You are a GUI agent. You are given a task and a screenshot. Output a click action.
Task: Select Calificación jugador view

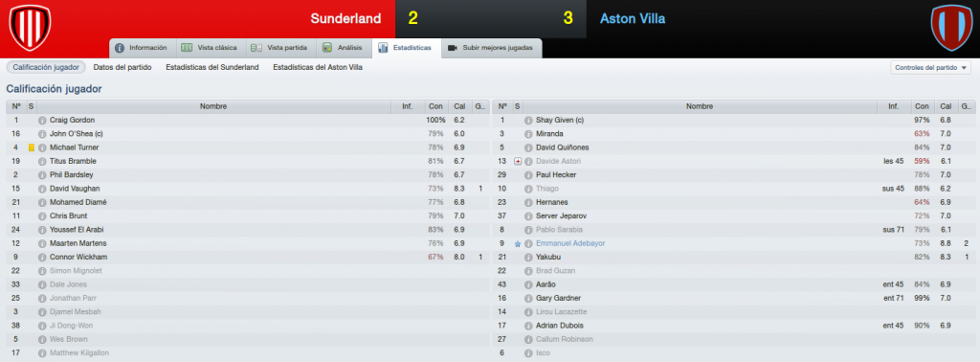pyautogui.click(x=46, y=67)
